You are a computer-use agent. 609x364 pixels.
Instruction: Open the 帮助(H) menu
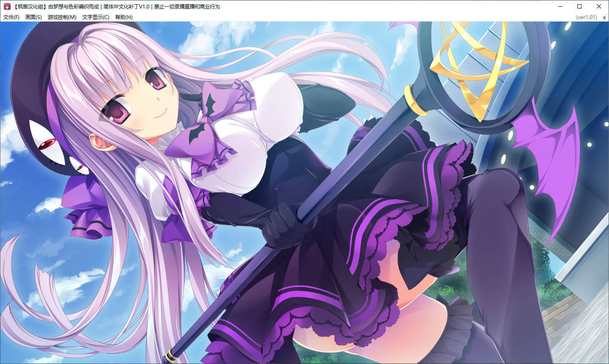point(124,17)
